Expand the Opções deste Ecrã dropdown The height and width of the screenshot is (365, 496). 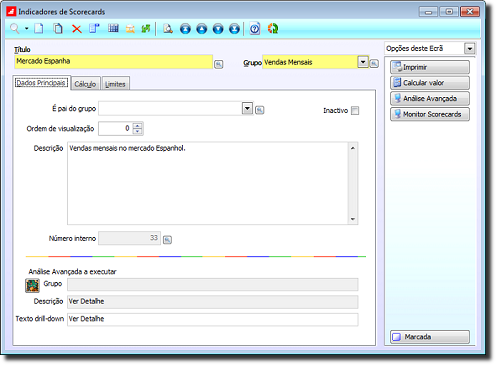click(x=470, y=49)
